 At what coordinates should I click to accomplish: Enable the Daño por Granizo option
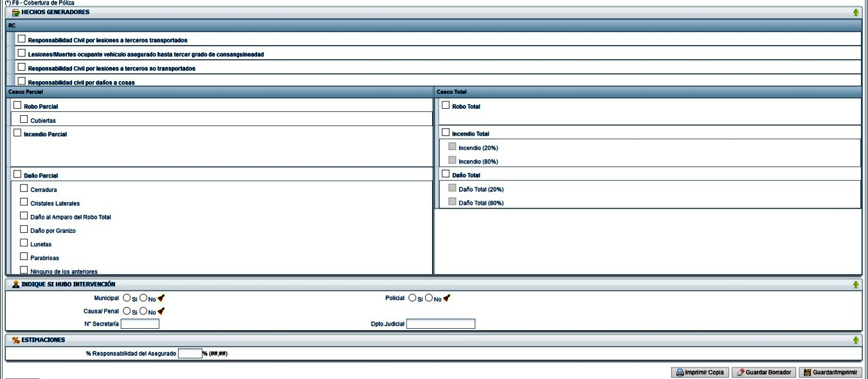point(24,230)
